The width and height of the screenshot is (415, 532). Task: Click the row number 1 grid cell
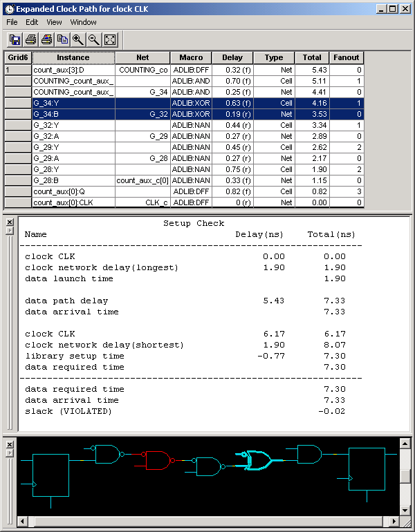[18, 70]
